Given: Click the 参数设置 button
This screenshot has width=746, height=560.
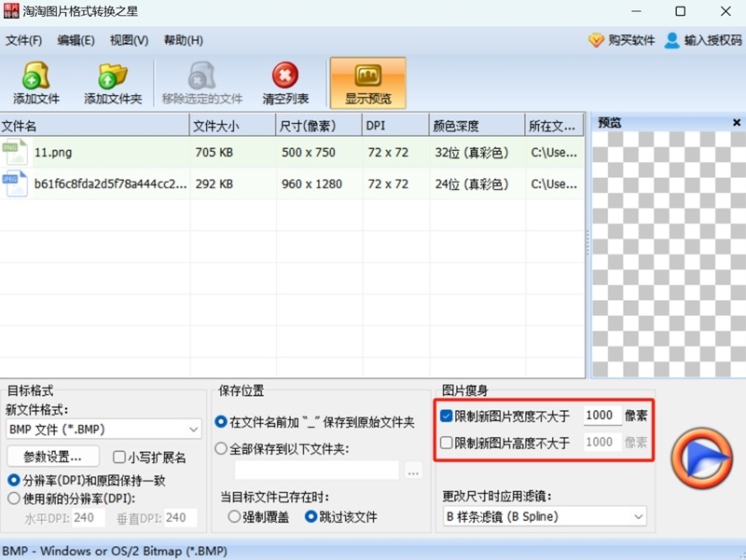Looking at the screenshot, I should coord(53,456).
